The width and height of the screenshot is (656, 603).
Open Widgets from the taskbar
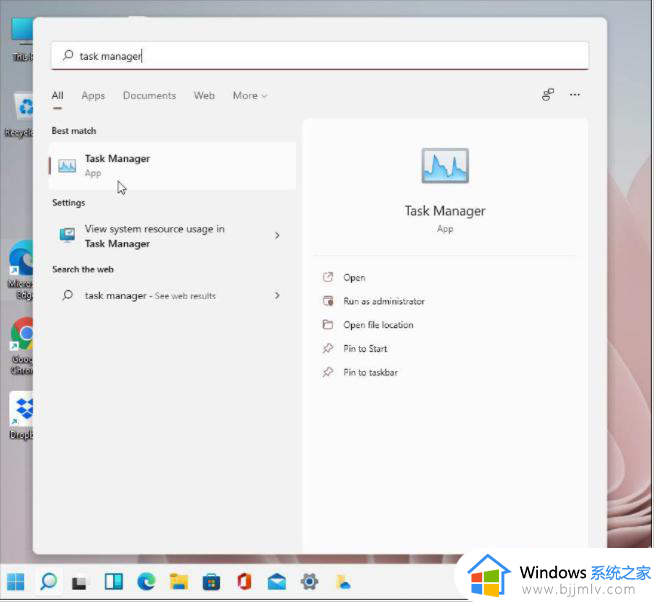pos(113,582)
